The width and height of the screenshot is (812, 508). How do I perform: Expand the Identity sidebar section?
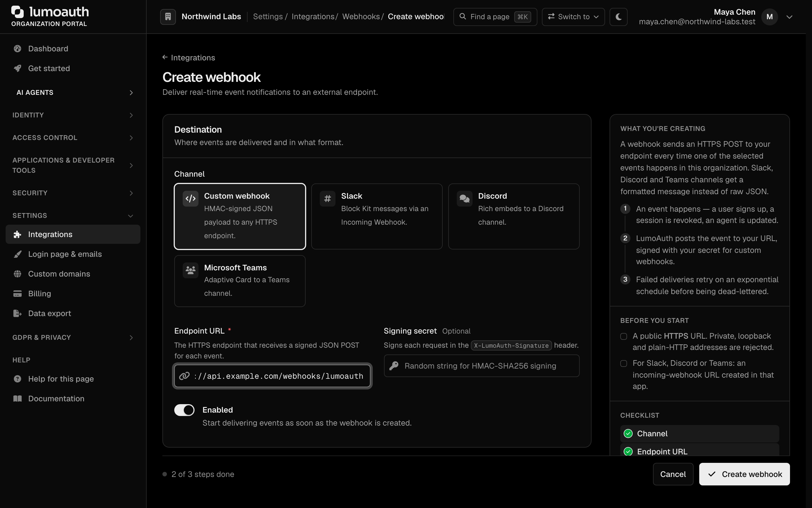(73, 115)
